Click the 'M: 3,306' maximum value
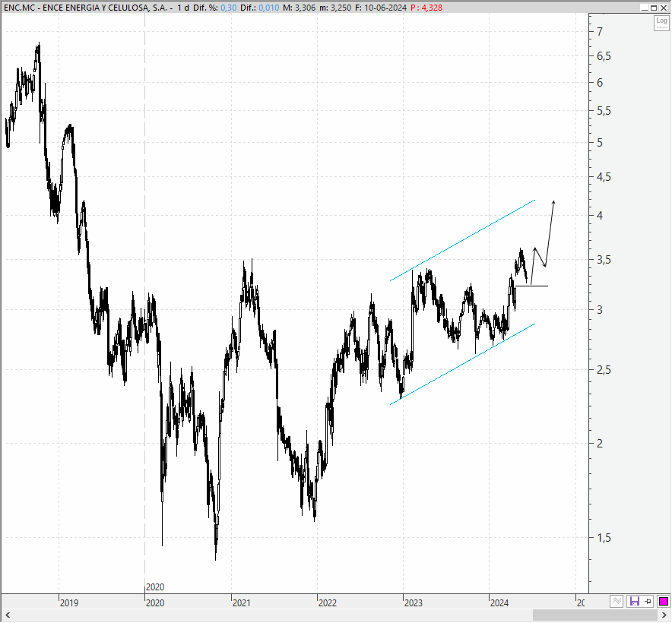This screenshot has height=623, width=672. [300, 8]
